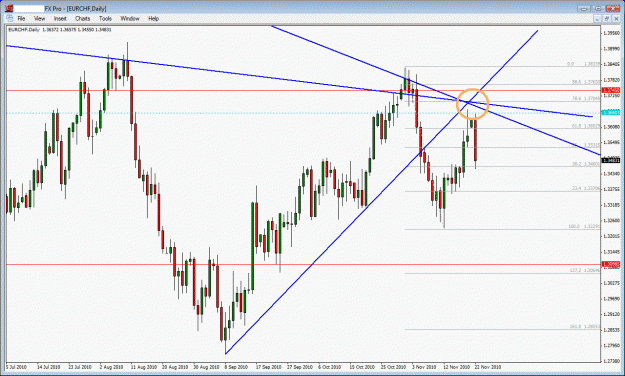The height and width of the screenshot is (376, 625).
Task: Click the 22 Nov 2010 date label
Action: 488,367
